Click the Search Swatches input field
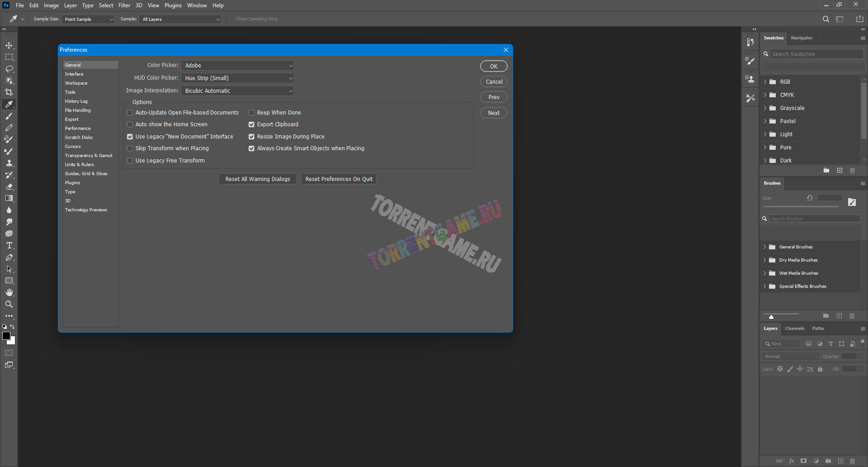This screenshot has height=467, width=868. [x=816, y=54]
